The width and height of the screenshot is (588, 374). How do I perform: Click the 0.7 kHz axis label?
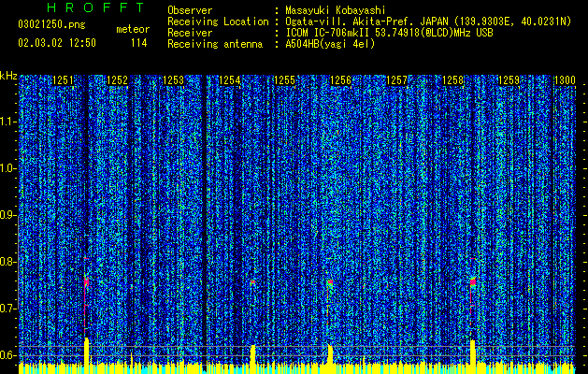8,309
